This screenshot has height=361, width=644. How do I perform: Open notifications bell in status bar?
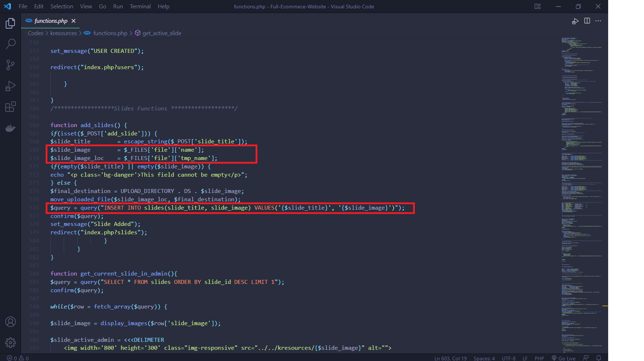point(599,358)
